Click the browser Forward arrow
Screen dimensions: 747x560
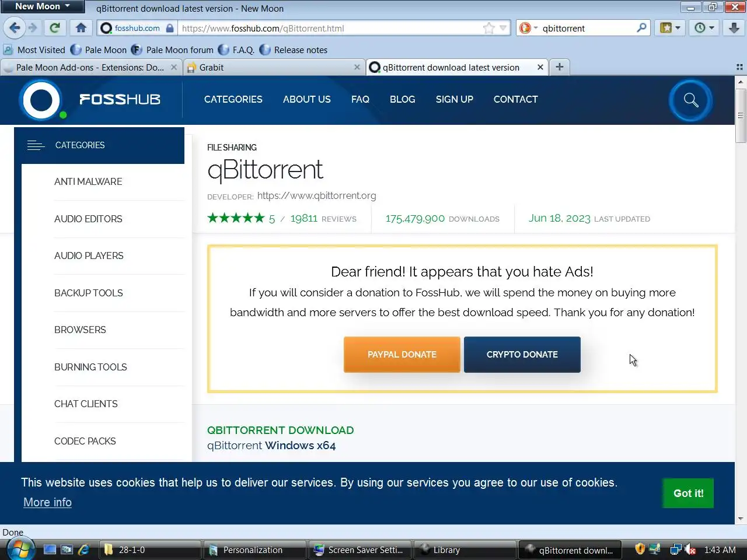33,27
